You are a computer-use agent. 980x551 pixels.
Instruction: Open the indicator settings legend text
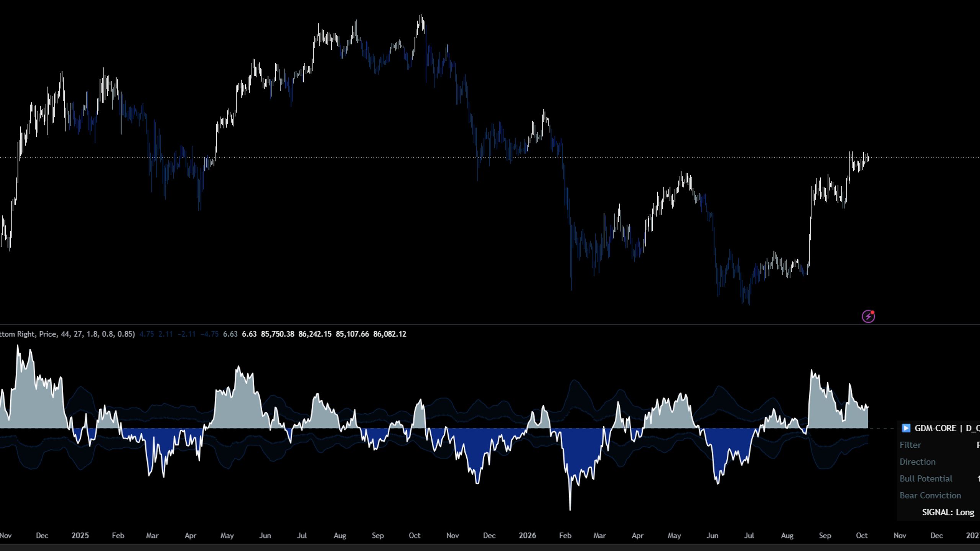pyautogui.click(x=67, y=334)
